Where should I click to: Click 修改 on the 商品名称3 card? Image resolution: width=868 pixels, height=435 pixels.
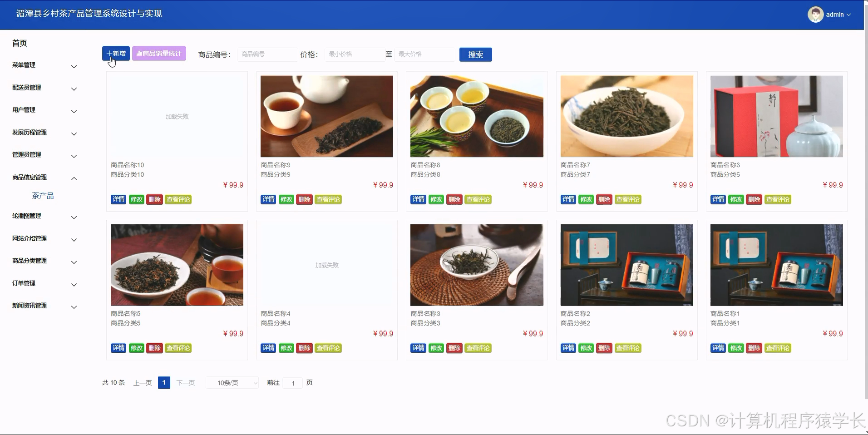(x=436, y=348)
